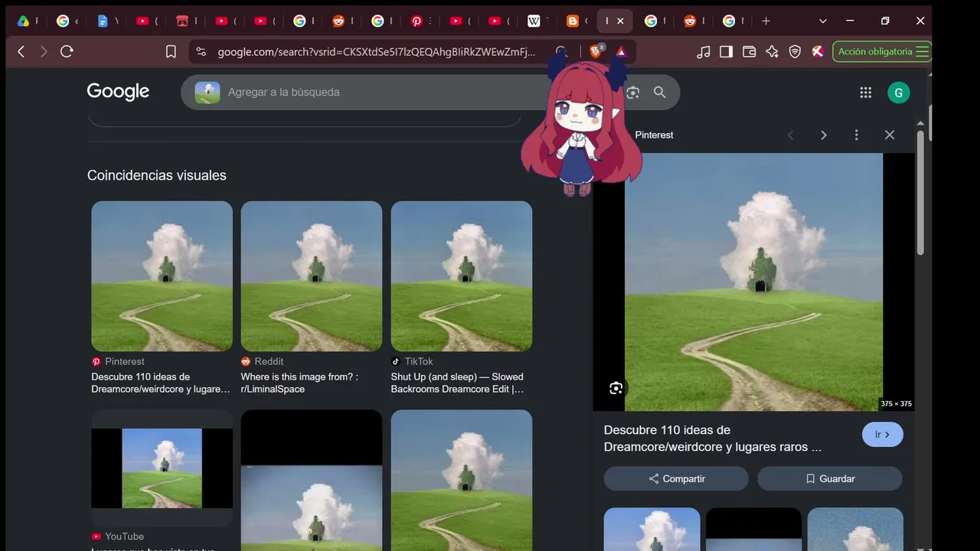
Task: Click the searched image thumbnail in search box
Action: tap(207, 93)
